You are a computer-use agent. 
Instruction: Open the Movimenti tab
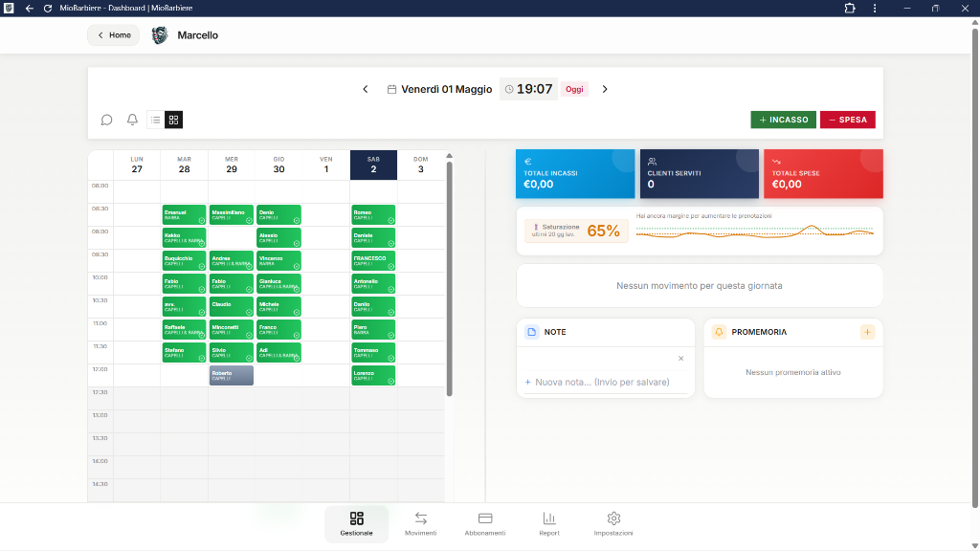tap(421, 523)
